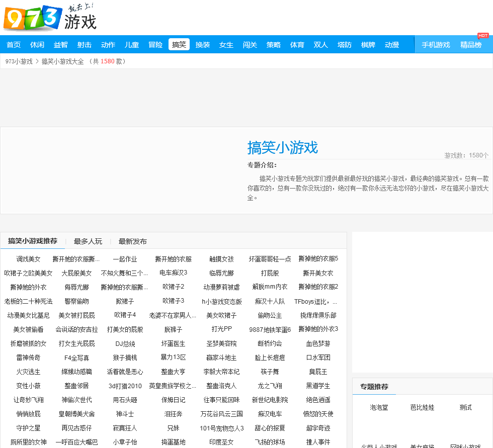Open the game 万花谷风云三国
Image resolution: width=493 pixels, height=448 pixels.
click(x=221, y=414)
